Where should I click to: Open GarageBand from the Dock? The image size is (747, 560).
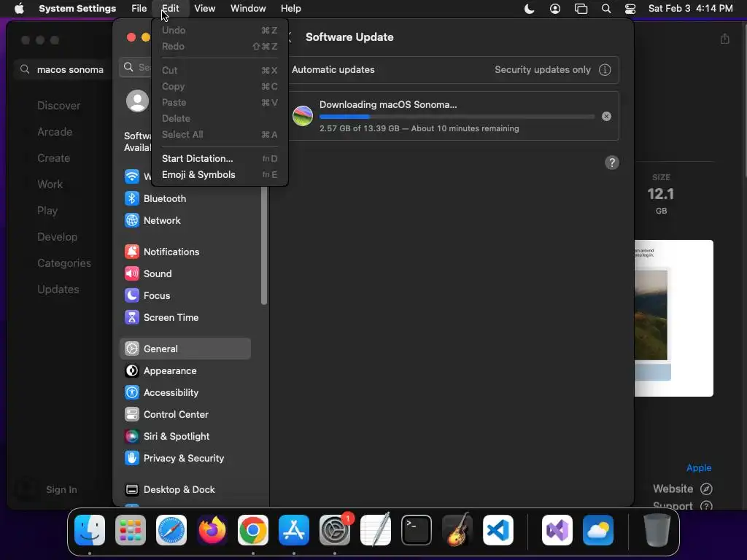pyautogui.click(x=457, y=530)
